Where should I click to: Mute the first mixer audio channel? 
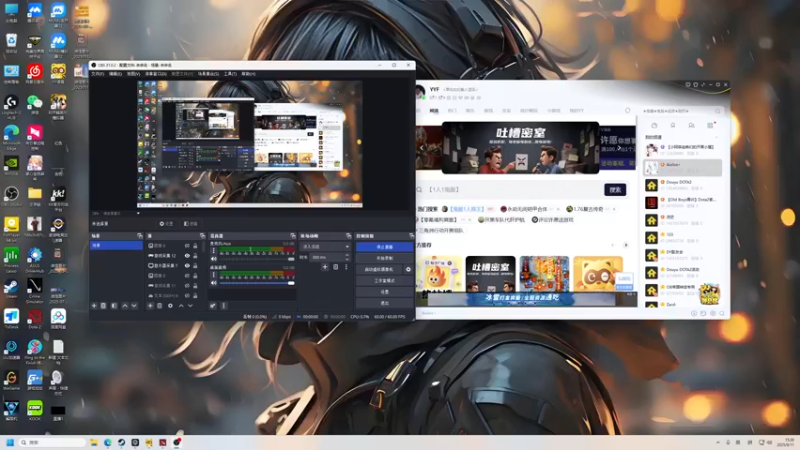click(214, 259)
